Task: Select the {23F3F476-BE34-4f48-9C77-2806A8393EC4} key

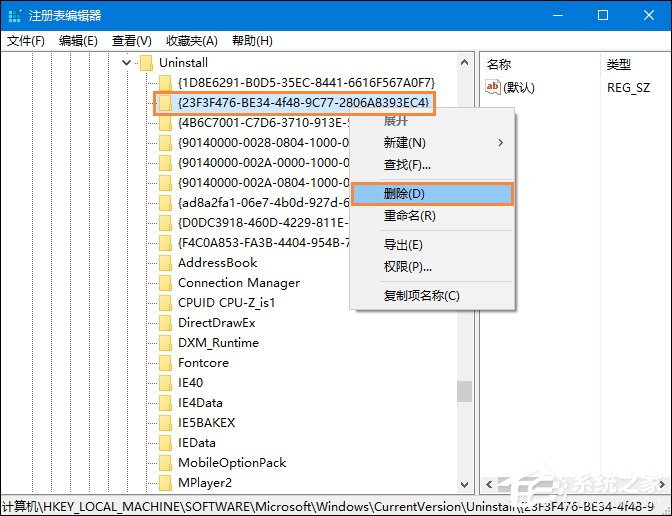Action: pos(303,102)
